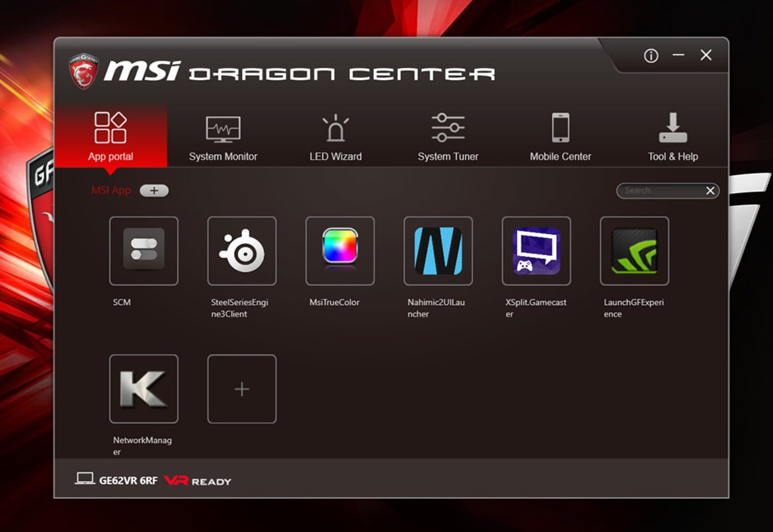Go to the LED Wizard tab

(x=335, y=136)
